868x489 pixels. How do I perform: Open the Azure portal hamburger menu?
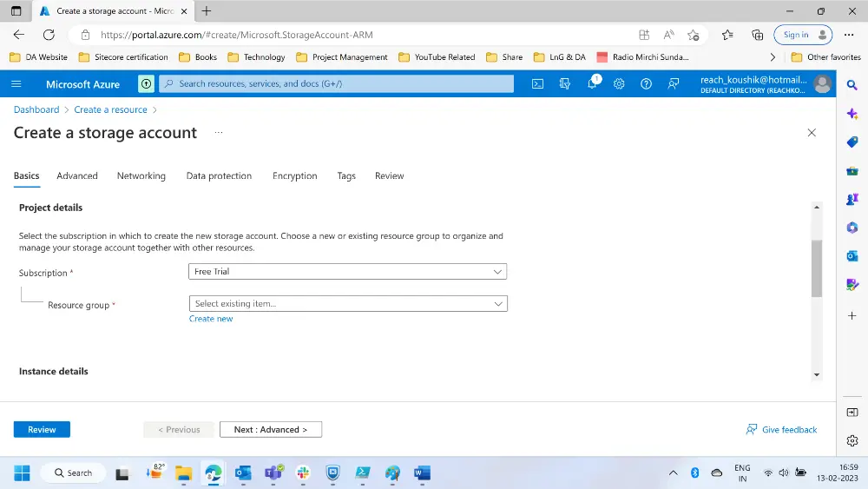pos(16,84)
